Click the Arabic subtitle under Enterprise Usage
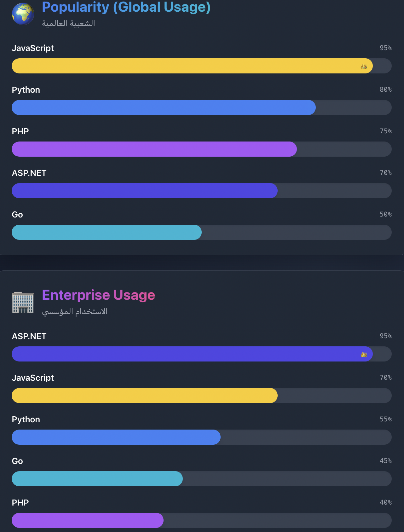This screenshot has height=532, width=404. click(75, 312)
